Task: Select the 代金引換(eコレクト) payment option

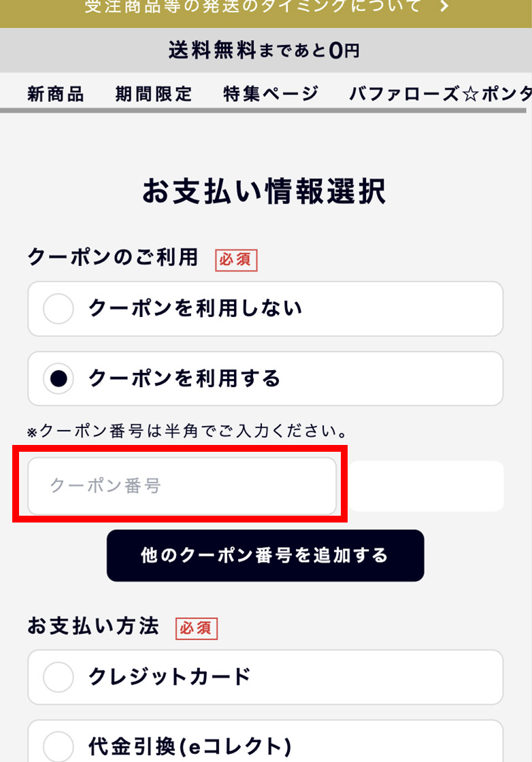Action: (59, 745)
